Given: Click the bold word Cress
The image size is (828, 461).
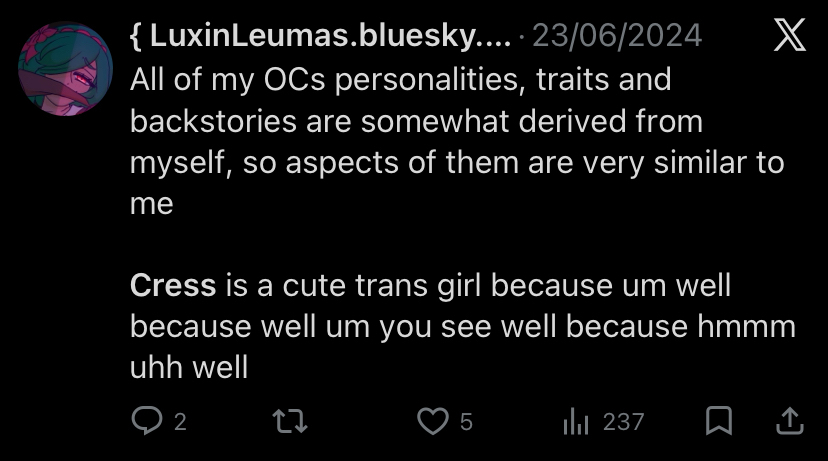Looking at the screenshot, I should click(x=173, y=286).
